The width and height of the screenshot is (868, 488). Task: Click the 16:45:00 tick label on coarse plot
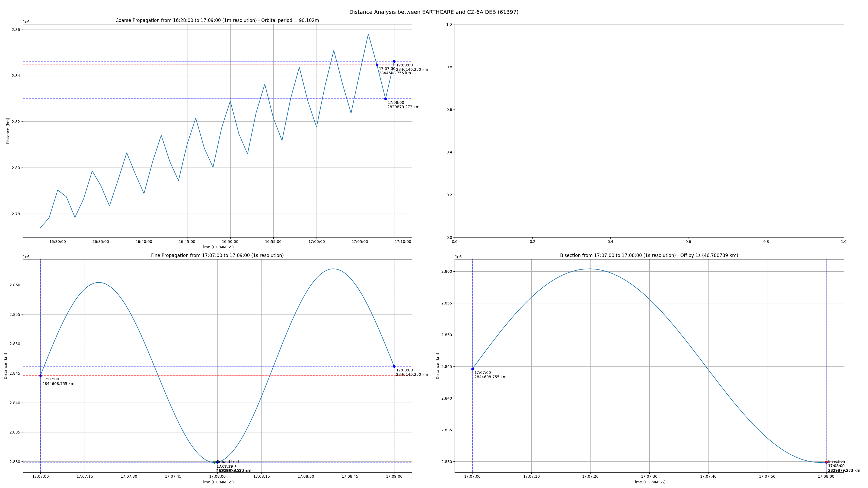tap(187, 242)
